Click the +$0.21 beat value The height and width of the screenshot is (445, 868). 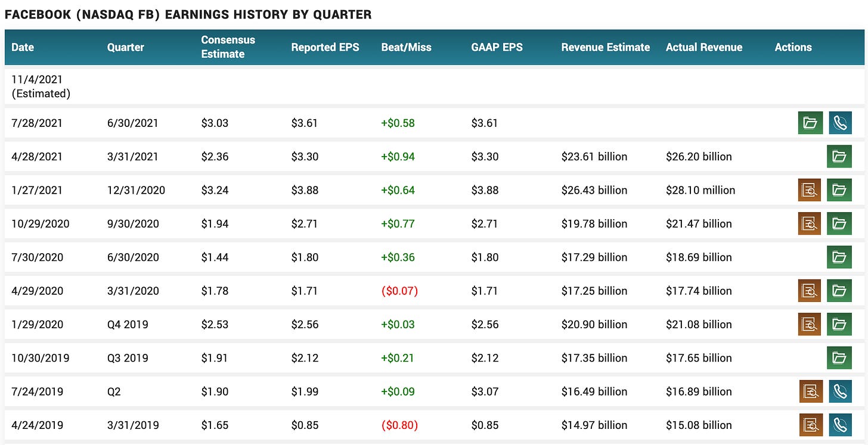point(398,358)
